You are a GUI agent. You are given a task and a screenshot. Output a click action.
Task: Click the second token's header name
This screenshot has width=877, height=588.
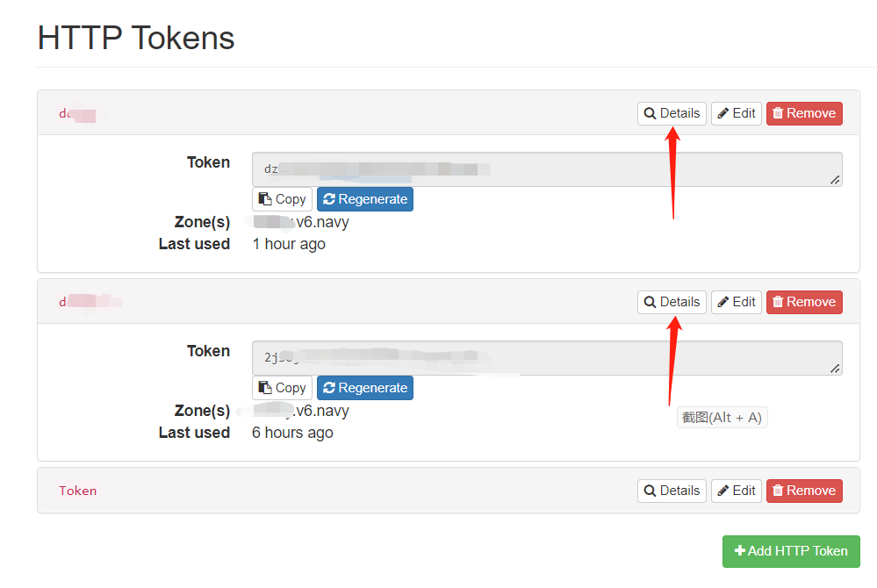pyautogui.click(x=88, y=302)
